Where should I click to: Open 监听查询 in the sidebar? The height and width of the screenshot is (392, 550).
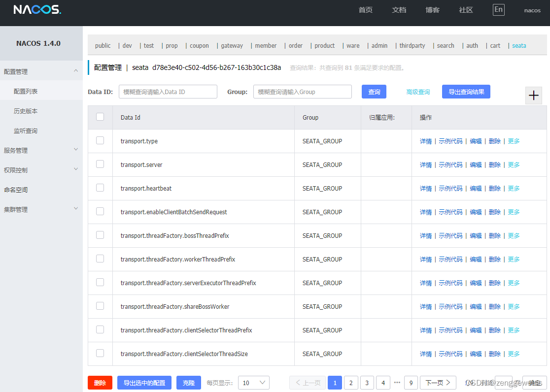coord(26,131)
